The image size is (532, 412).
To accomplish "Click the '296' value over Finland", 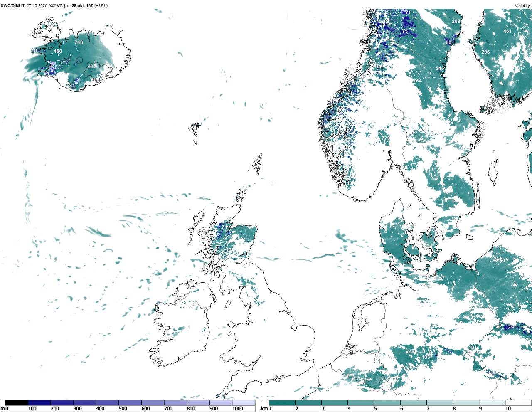I will tap(485, 52).
